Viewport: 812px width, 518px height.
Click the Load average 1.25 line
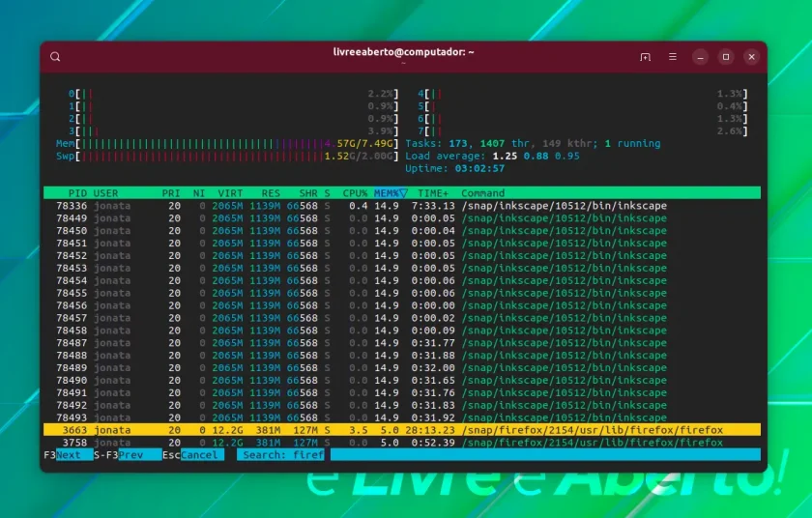click(492, 156)
